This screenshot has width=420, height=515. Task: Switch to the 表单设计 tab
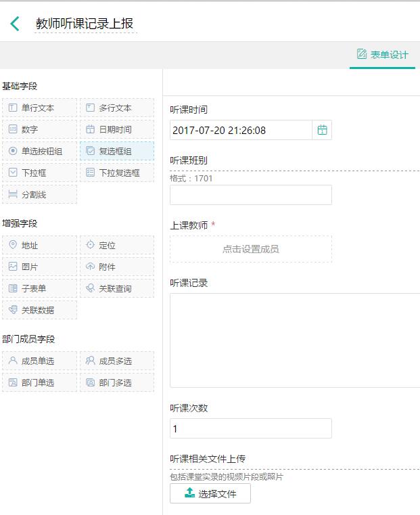coord(383,55)
